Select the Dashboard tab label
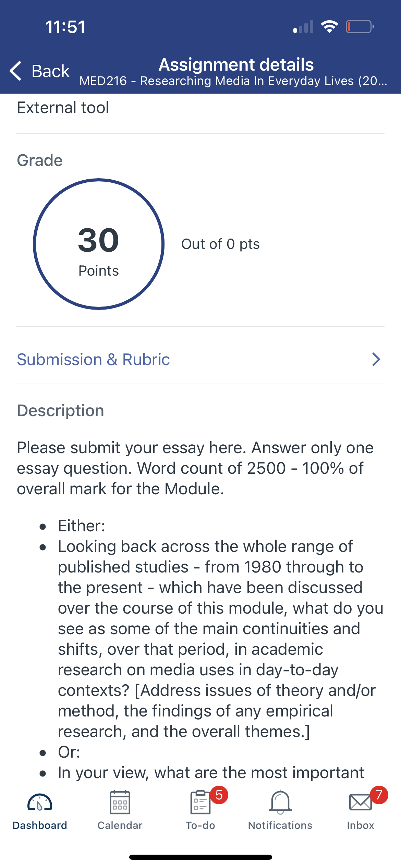The height and width of the screenshot is (868, 401). pyautogui.click(x=40, y=825)
